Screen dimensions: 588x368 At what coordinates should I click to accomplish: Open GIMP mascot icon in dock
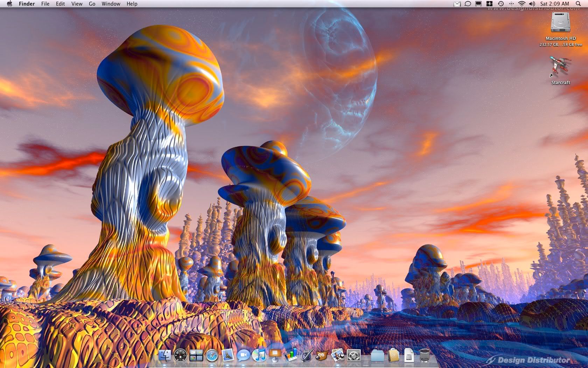coord(322,355)
